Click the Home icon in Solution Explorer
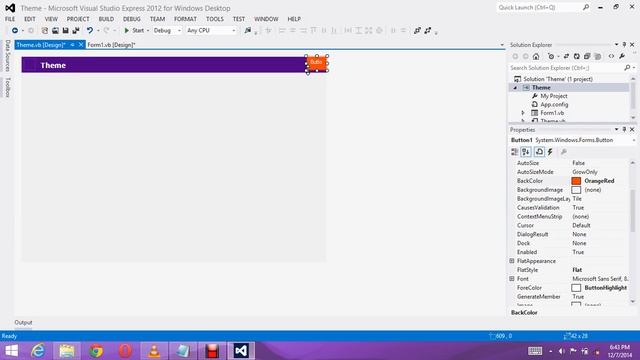The width and height of the screenshot is (640, 360). (x=536, y=56)
